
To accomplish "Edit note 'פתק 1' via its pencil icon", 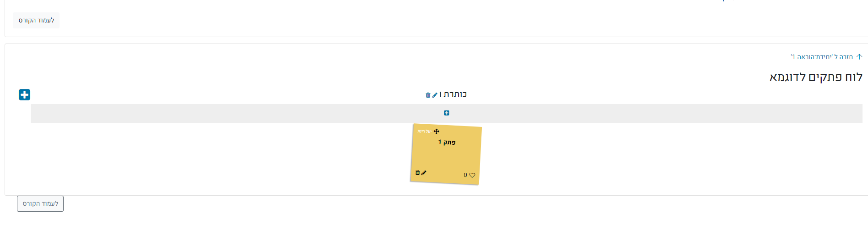I will tap(424, 173).
